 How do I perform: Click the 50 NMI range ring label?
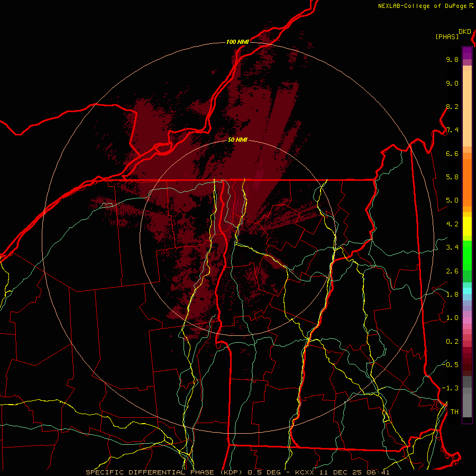point(237,140)
